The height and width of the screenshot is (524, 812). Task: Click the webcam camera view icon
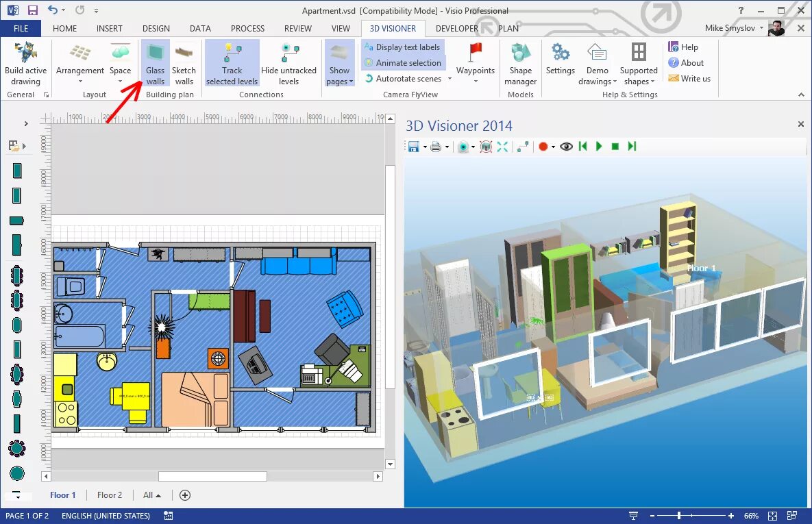pos(463,147)
